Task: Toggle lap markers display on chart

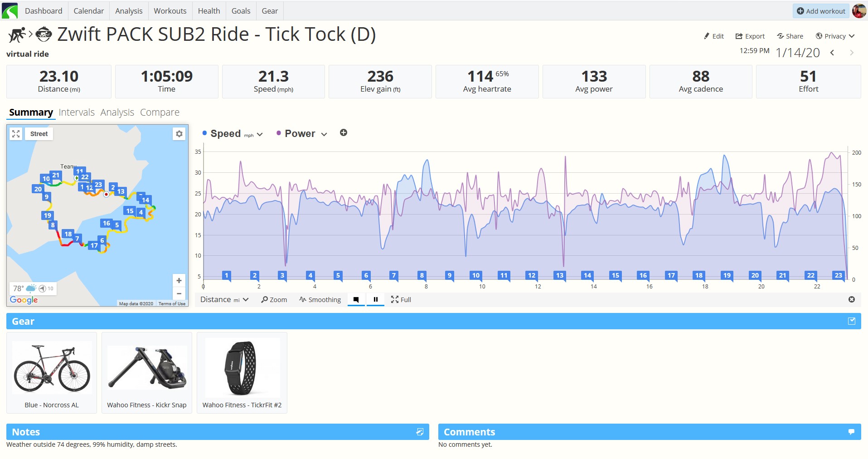Action: click(x=356, y=299)
